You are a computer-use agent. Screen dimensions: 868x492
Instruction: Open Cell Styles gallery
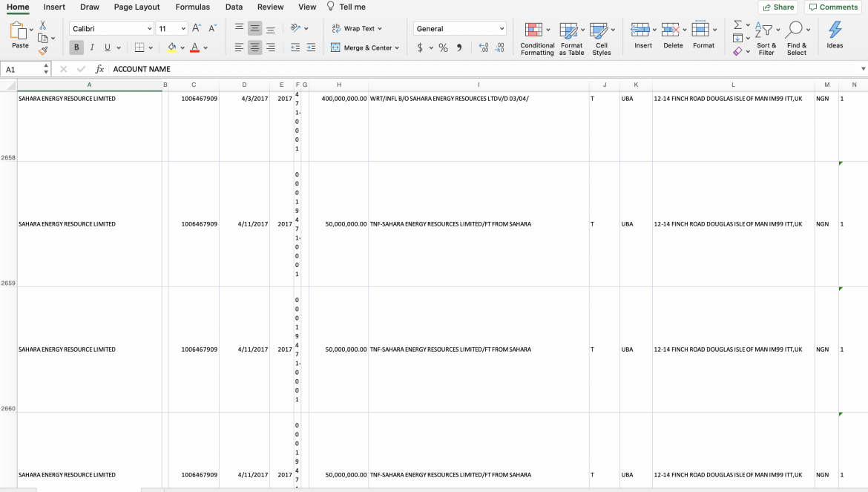pyautogui.click(x=602, y=39)
